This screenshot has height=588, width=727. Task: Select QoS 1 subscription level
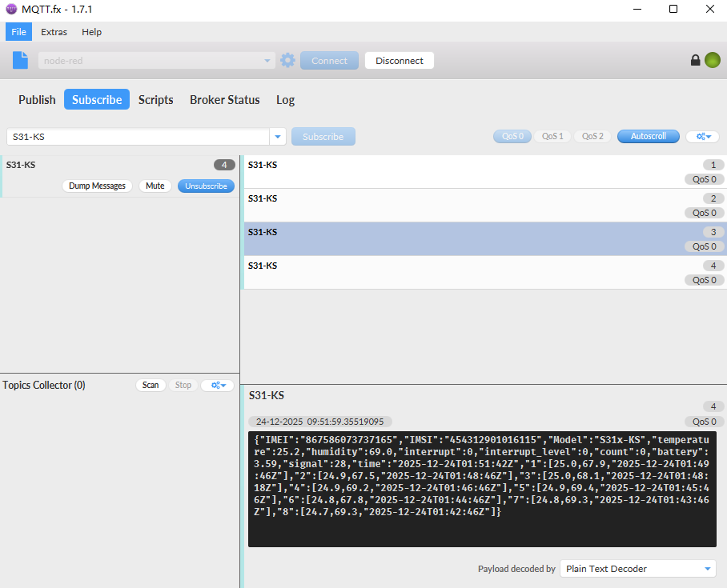[552, 136]
